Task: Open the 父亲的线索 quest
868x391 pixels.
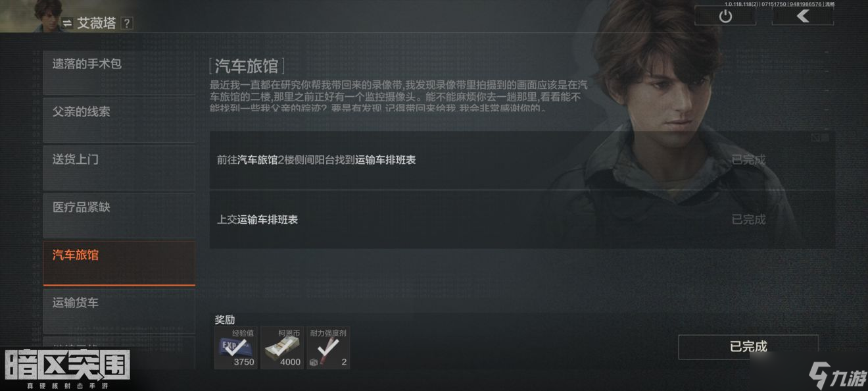Action: click(119, 120)
